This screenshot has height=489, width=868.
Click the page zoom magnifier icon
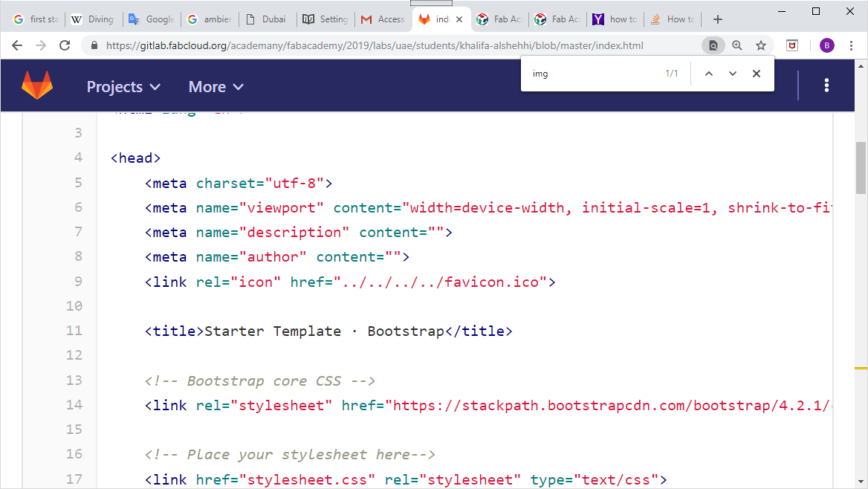[x=736, y=45]
